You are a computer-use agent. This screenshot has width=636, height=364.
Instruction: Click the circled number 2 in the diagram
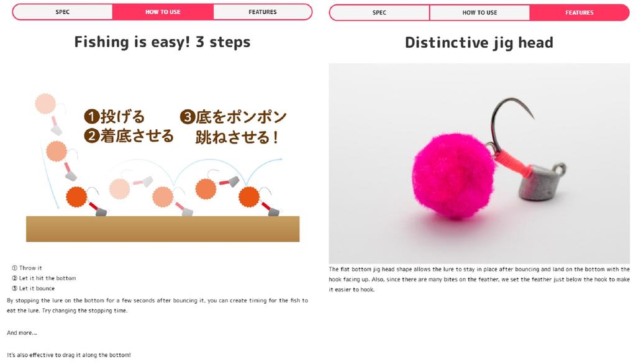coord(92,136)
